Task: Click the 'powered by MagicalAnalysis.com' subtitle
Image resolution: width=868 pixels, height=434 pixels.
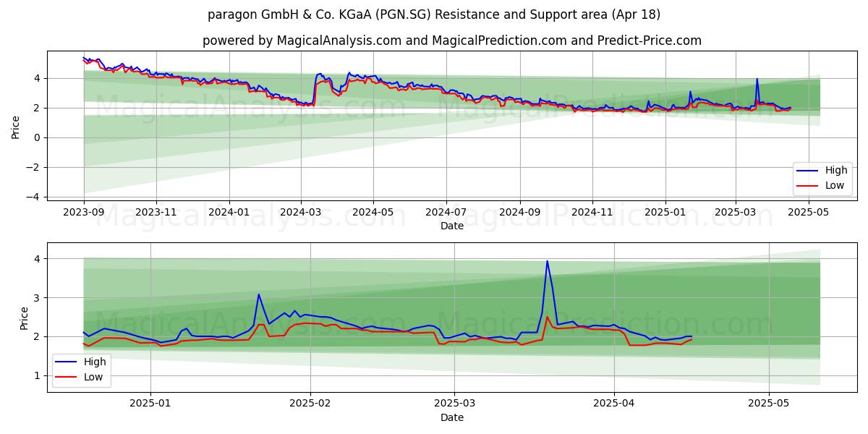Action: pos(452,41)
